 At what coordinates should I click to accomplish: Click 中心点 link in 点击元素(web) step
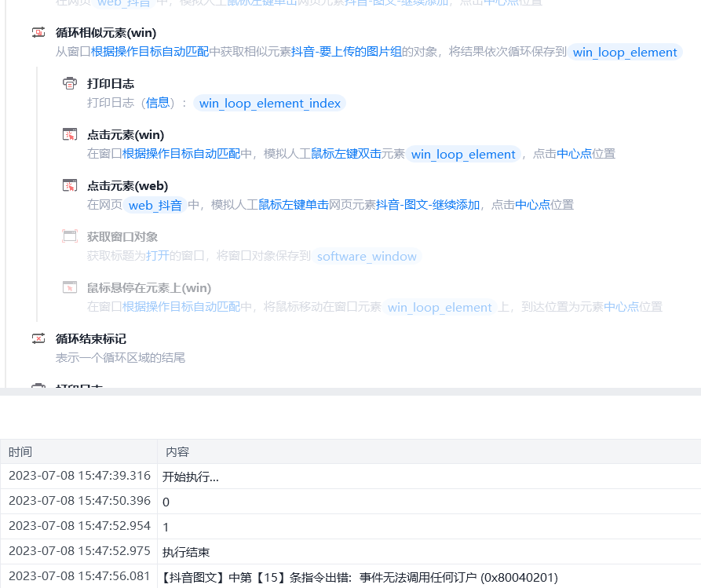point(532,205)
